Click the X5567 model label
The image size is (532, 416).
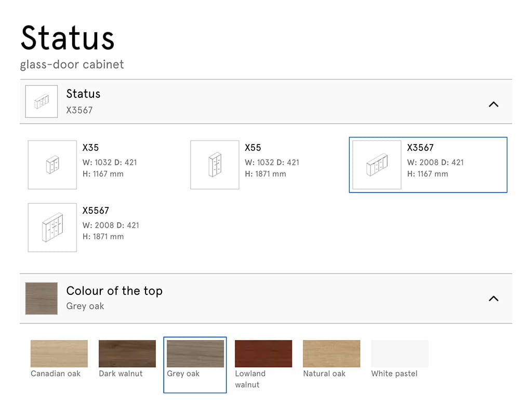(96, 211)
